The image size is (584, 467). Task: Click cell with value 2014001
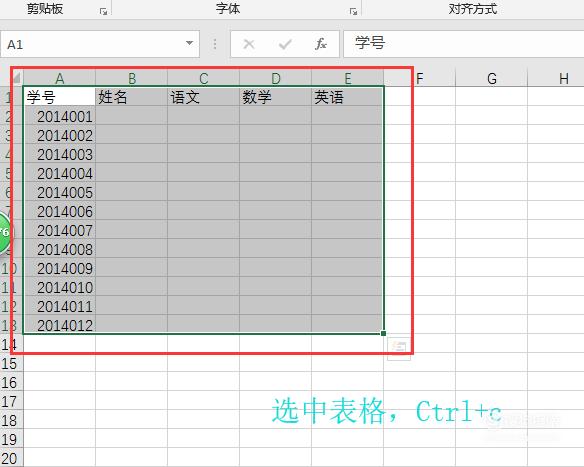click(x=60, y=116)
